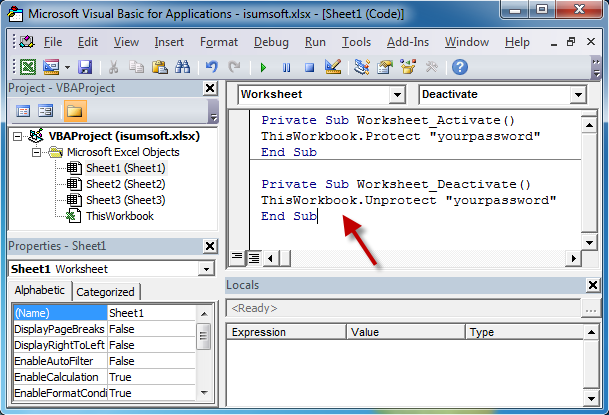Open Object Browser toolbar icon
The height and width of the screenshot is (415, 609).
[x=408, y=67]
